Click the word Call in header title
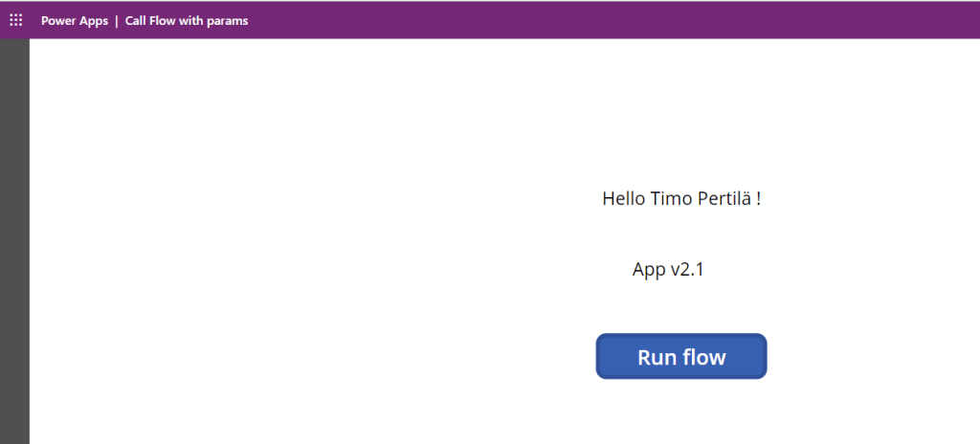Image resolution: width=980 pixels, height=444 pixels. pyautogui.click(x=136, y=21)
